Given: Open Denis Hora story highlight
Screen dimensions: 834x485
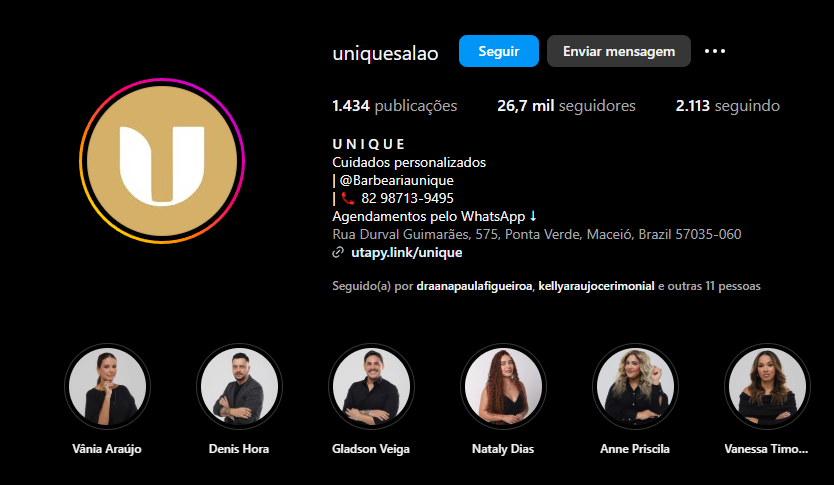Looking at the screenshot, I should tap(239, 387).
